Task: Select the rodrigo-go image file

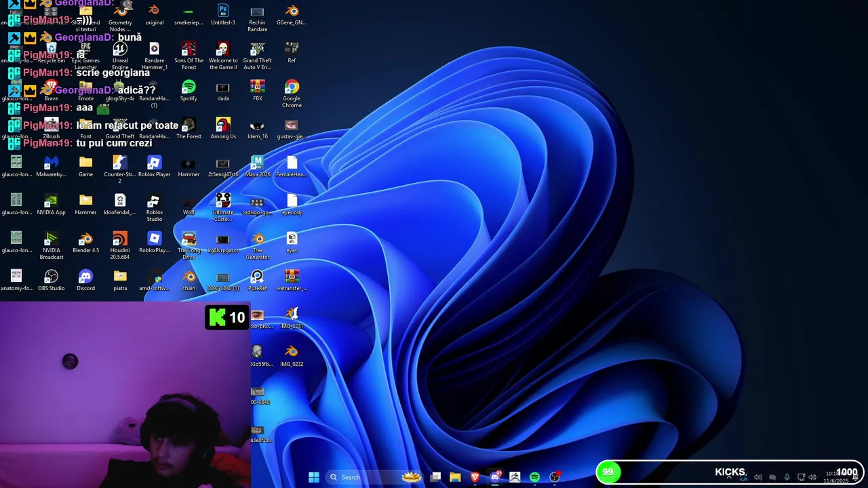Action: pyautogui.click(x=258, y=205)
